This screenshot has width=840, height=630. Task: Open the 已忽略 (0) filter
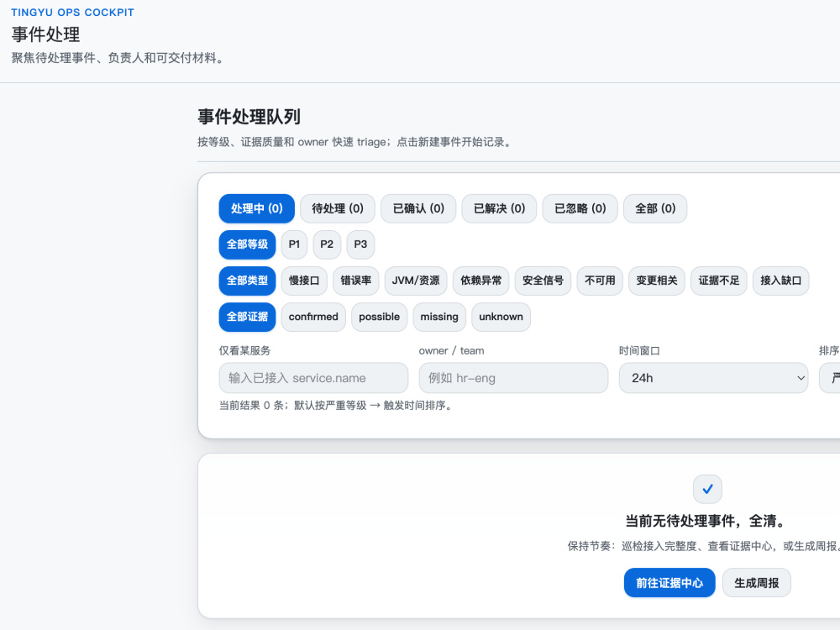[580, 208]
